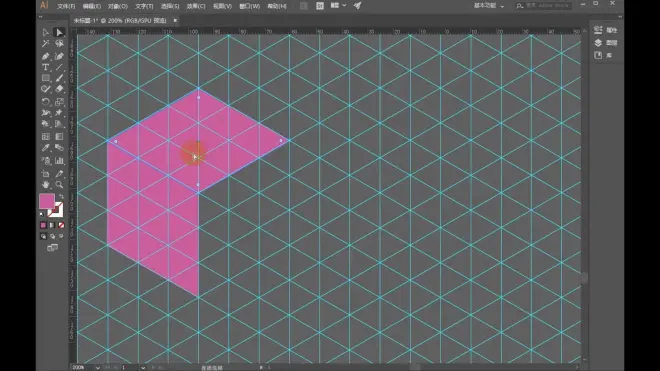This screenshot has height=371, width=660.
Task: Open the Arrange Documents dropdown
Action: pyautogui.click(x=338, y=6)
